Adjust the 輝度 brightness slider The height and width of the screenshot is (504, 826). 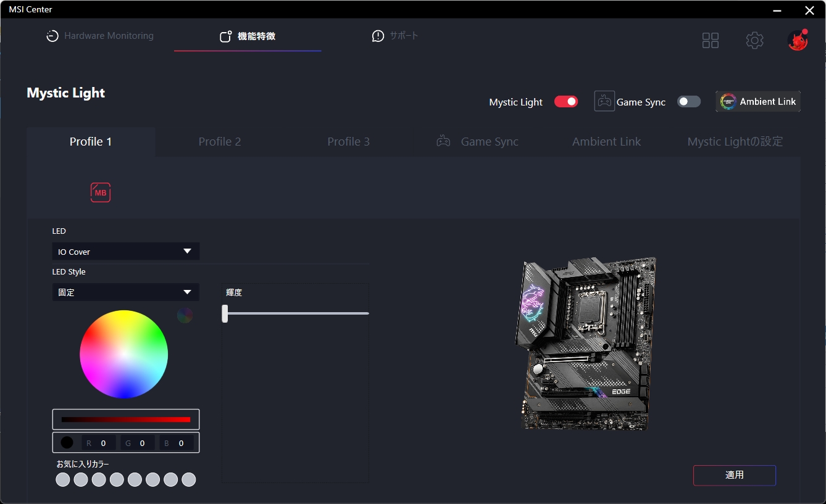tap(225, 313)
